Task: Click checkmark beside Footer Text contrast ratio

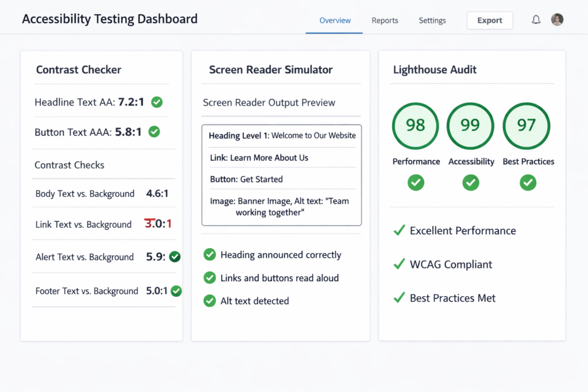Action: coord(176,291)
